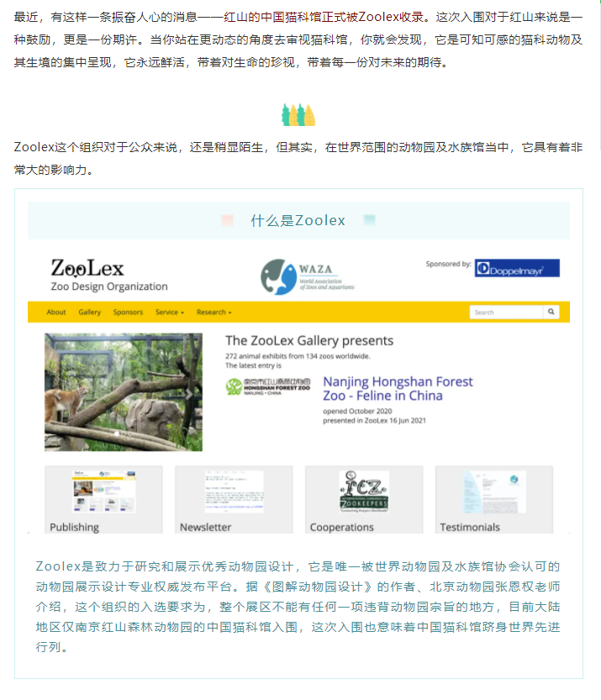This screenshot has width=601, height=700.
Task: Click the ICZ Zookeepers logo
Action: pyautogui.click(x=364, y=492)
